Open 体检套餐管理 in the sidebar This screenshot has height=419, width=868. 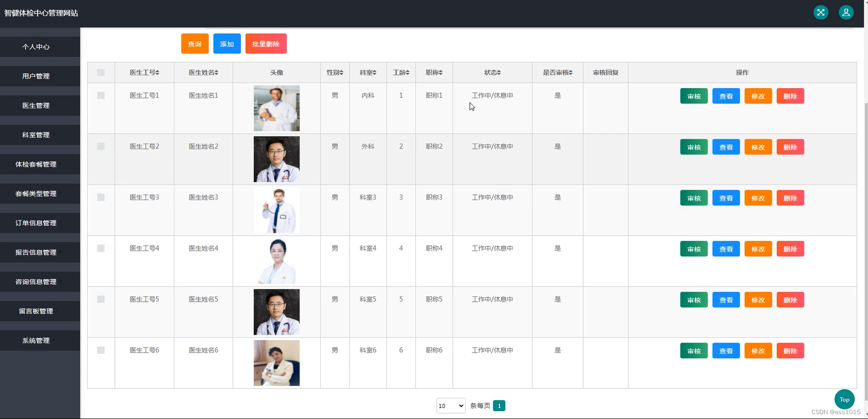(x=40, y=164)
